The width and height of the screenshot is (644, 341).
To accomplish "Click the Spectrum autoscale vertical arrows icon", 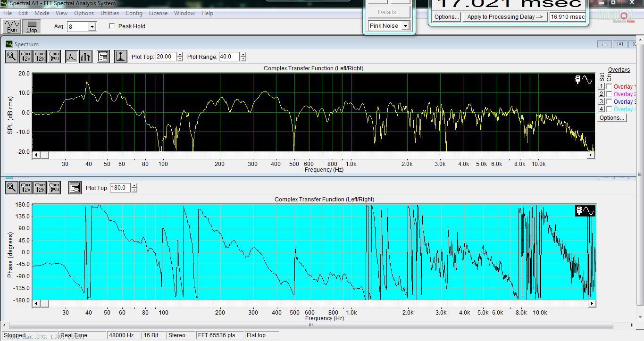I will click(121, 57).
